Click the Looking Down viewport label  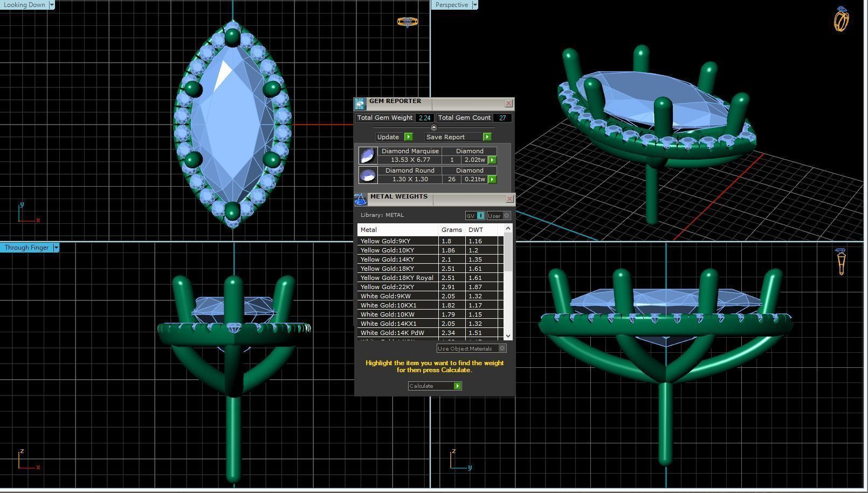tap(24, 5)
